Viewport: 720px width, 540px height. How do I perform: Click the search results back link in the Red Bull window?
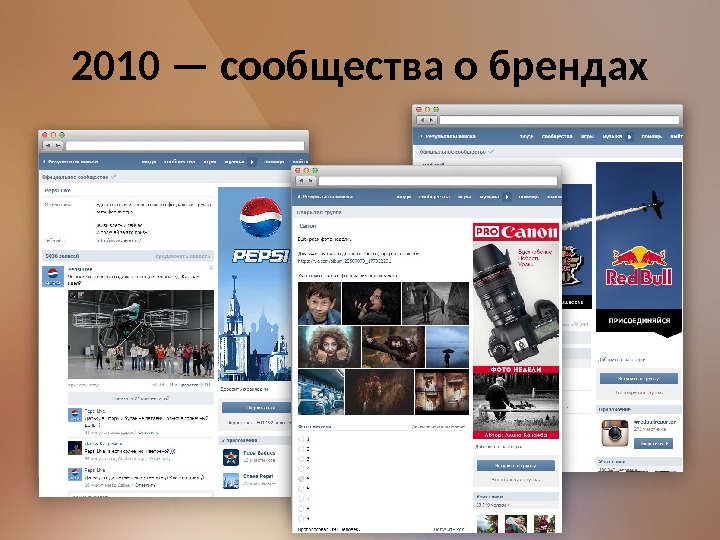coord(448,136)
